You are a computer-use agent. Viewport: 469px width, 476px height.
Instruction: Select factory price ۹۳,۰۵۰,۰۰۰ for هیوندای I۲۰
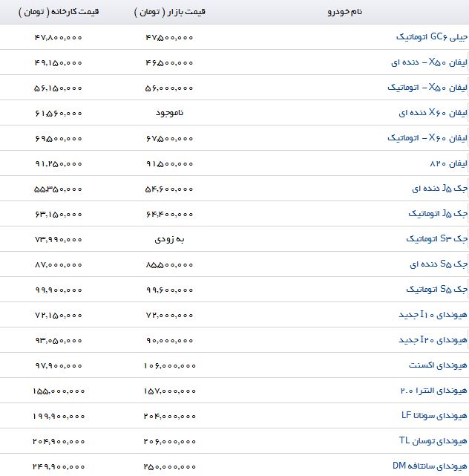pyautogui.click(x=58, y=341)
